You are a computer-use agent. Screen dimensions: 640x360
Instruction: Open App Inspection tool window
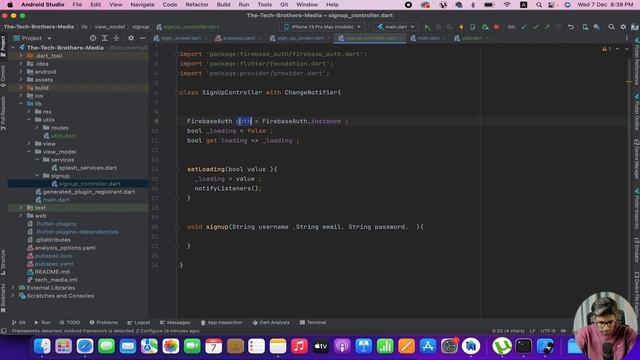point(221,322)
